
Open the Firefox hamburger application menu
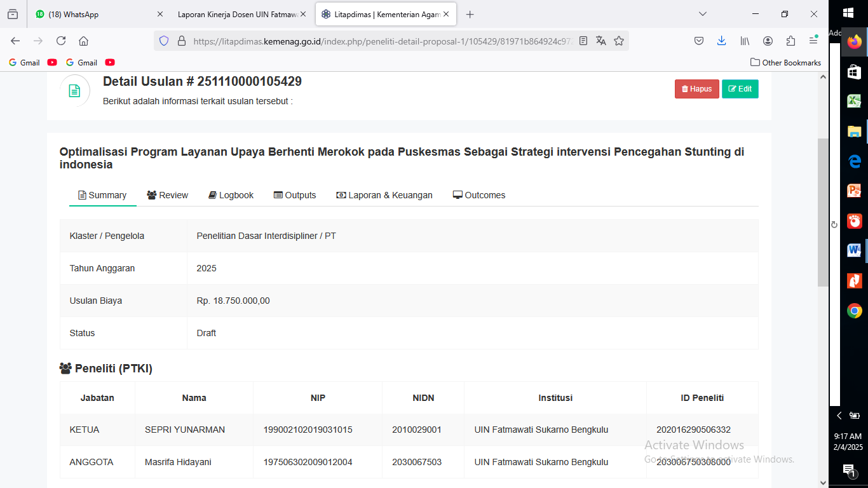click(x=813, y=41)
